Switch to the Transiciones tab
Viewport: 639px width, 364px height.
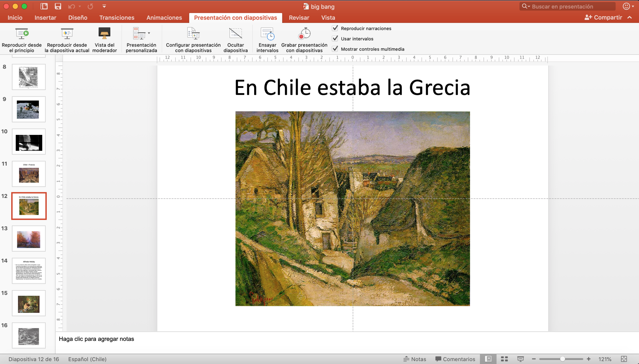click(117, 17)
